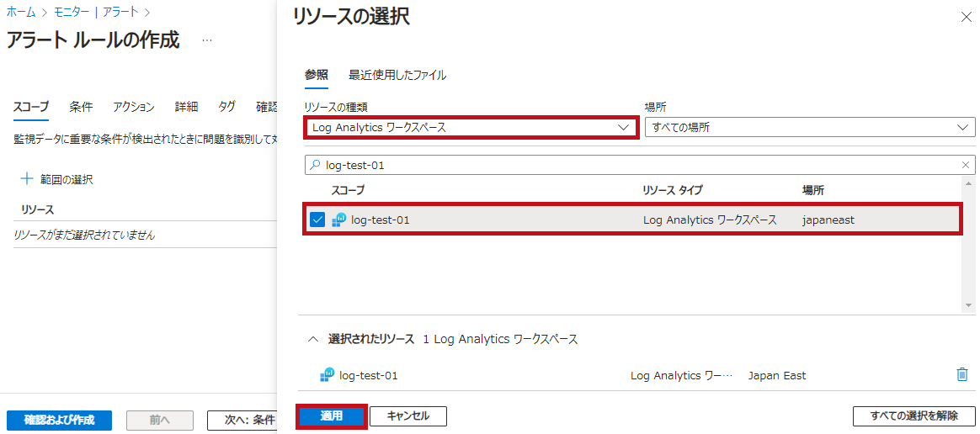Click the workspace icon in log-test-01 result row

(x=338, y=220)
